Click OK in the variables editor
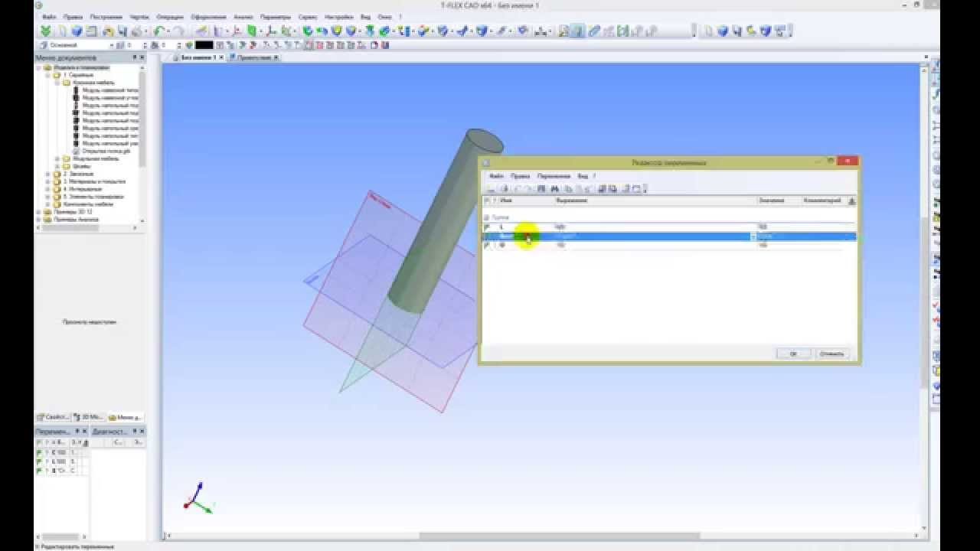The height and width of the screenshot is (551, 980). click(793, 354)
